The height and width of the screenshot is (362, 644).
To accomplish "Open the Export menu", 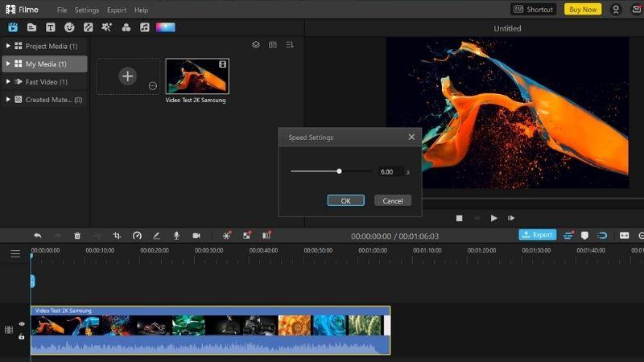I will (117, 10).
